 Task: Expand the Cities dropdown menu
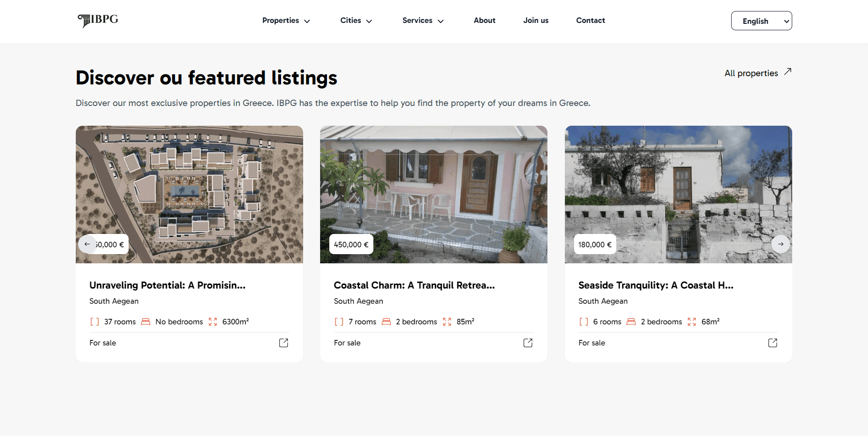(x=356, y=21)
